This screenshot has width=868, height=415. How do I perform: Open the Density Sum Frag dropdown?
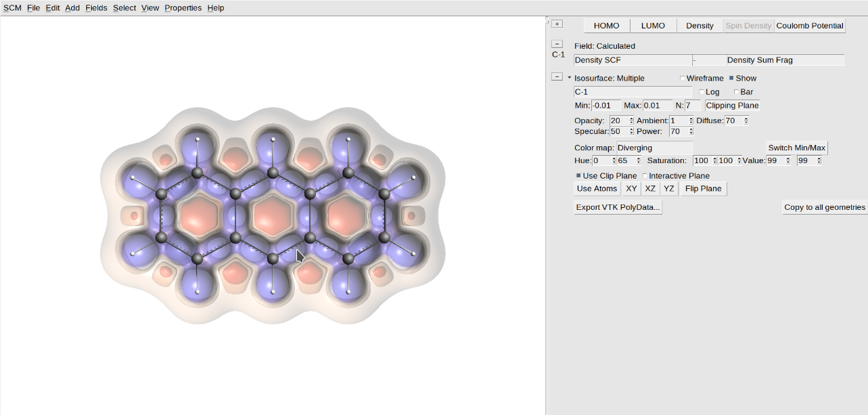pos(784,60)
